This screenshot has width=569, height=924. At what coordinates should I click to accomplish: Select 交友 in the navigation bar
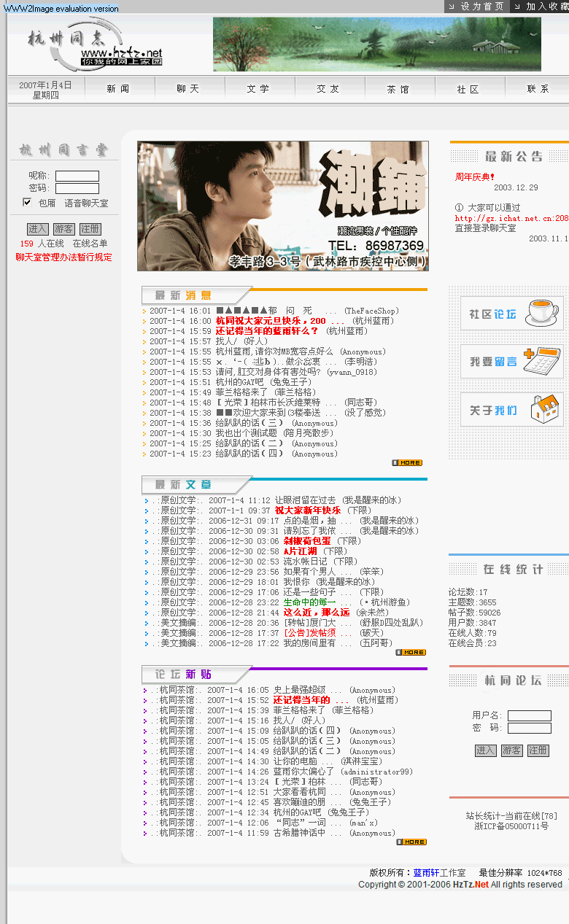328,89
